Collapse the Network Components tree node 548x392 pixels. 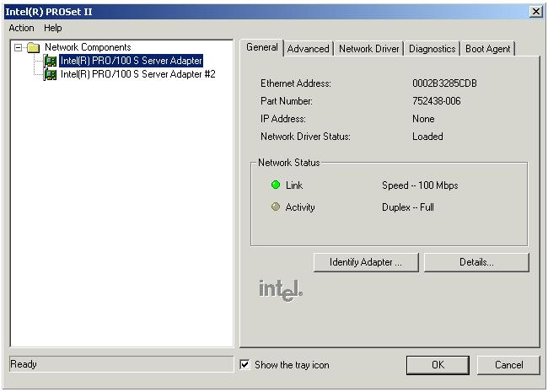(19, 48)
